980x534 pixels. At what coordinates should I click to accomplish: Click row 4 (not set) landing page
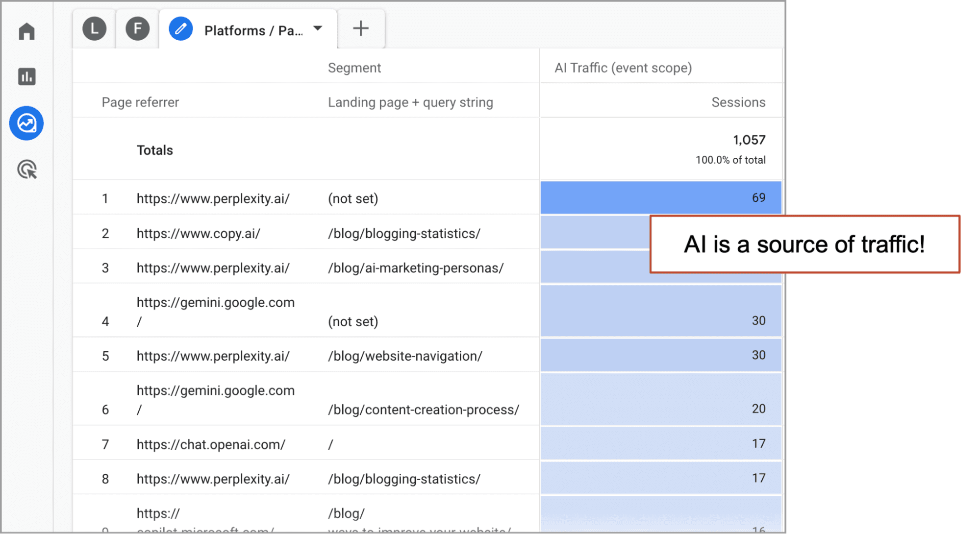click(x=353, y=322)
